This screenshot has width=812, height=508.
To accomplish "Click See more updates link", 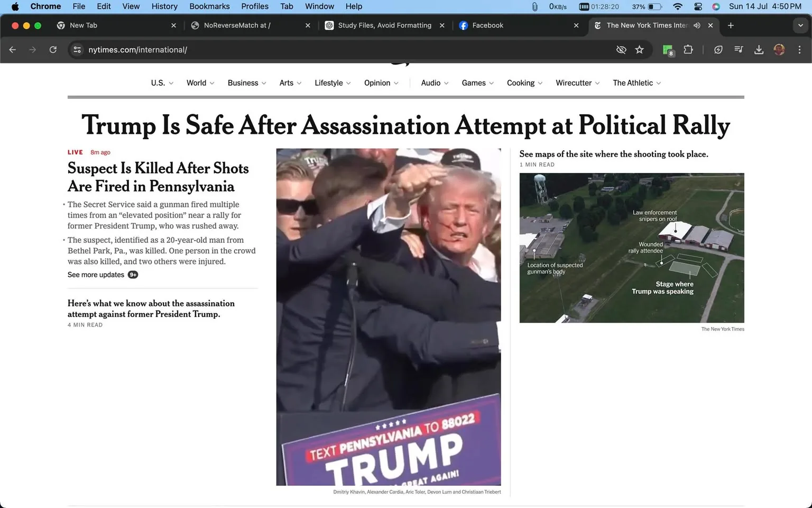I will [96, 275].
